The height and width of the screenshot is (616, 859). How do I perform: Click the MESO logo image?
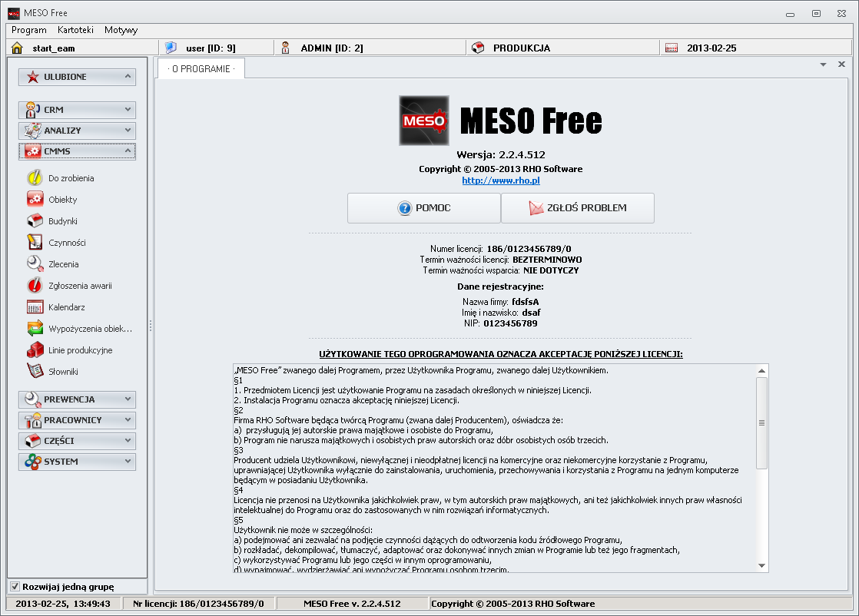(424, 121)
